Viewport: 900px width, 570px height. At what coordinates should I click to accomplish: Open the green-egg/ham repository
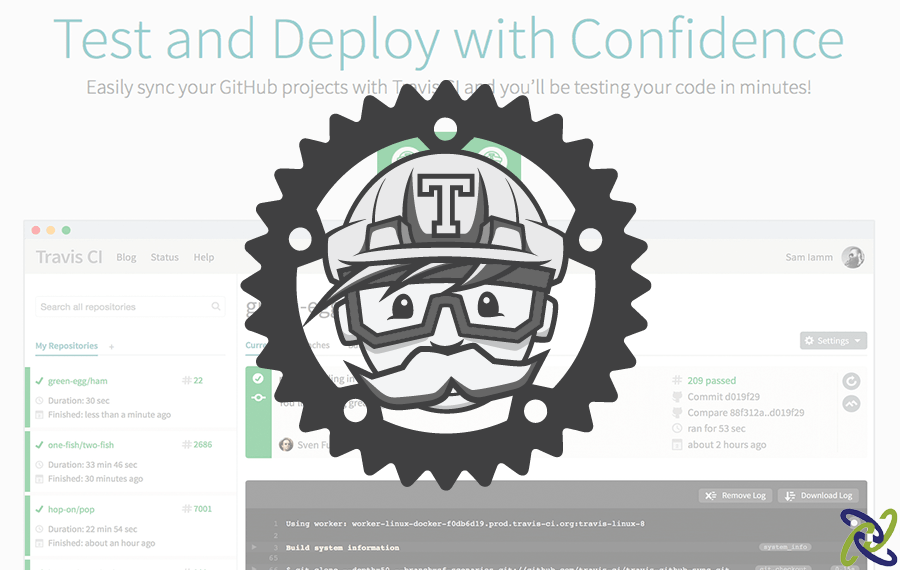(x=77, y=381)
